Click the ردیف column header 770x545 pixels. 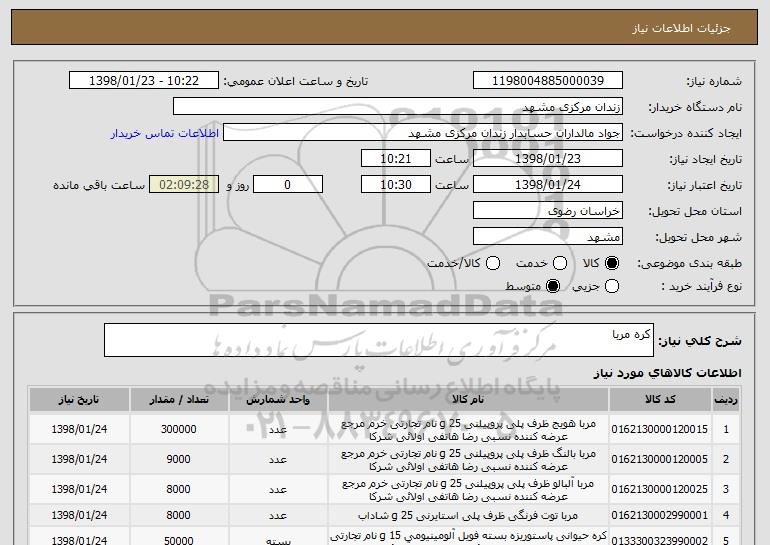pos(726,400)
